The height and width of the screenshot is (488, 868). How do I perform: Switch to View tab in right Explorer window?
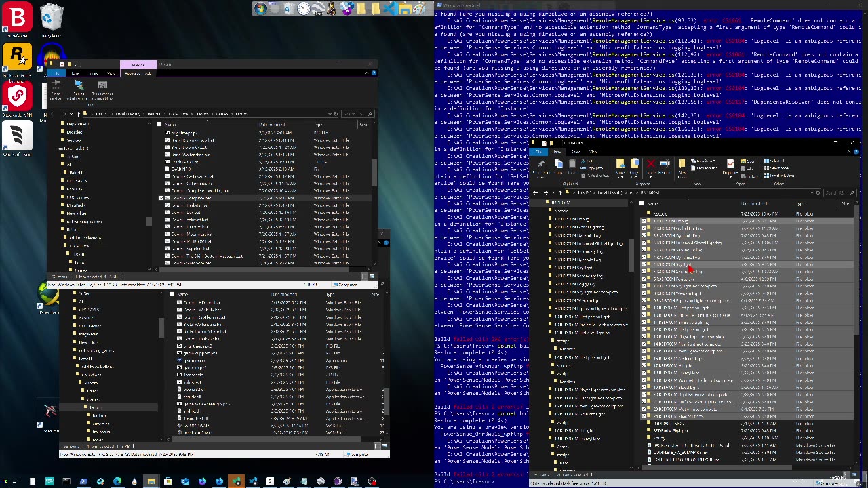(x=593, y=152)
